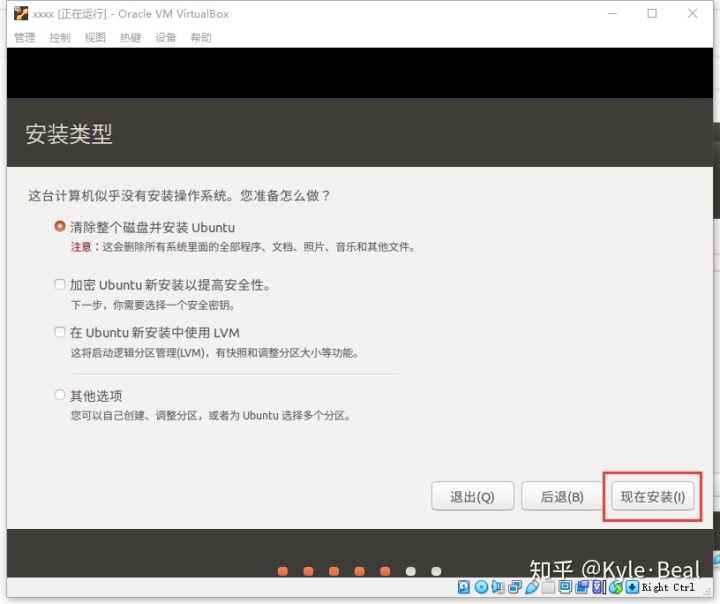Close the VirtualBox window
This screenshot has height=604, width=720.
[x=692, y=13]
